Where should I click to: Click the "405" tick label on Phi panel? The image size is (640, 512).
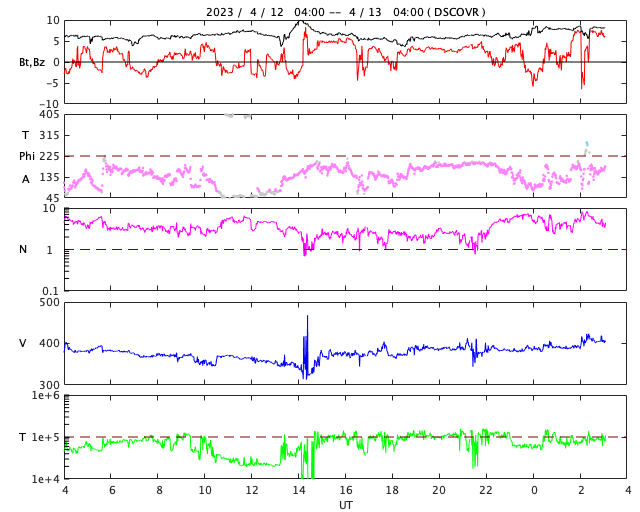(x=49, y=115)
